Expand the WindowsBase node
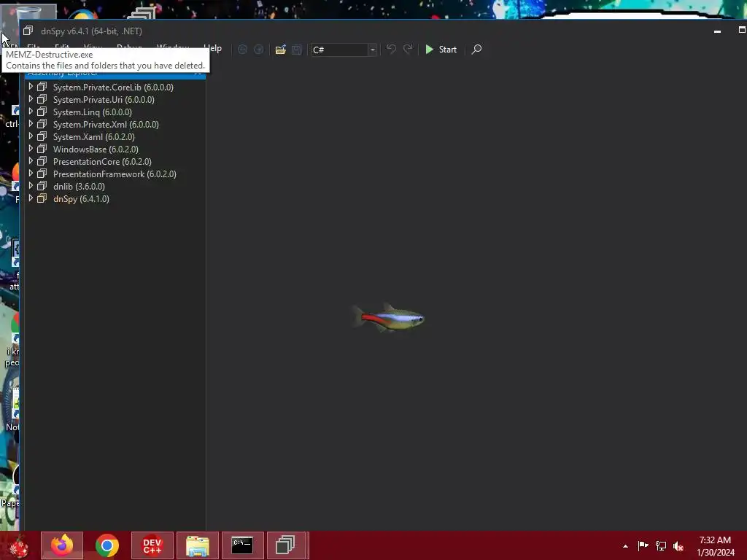The image size is (747, 560). click(31, 149)
